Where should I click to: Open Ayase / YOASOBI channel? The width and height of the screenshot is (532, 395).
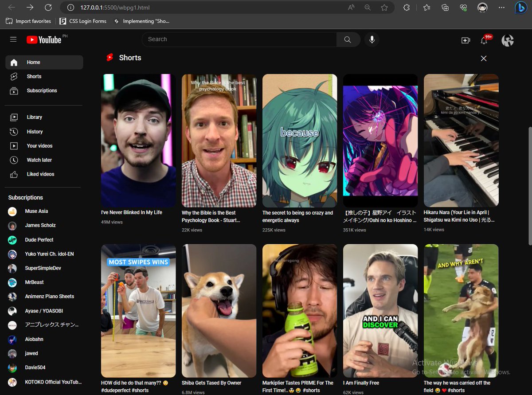coord(44,311)
